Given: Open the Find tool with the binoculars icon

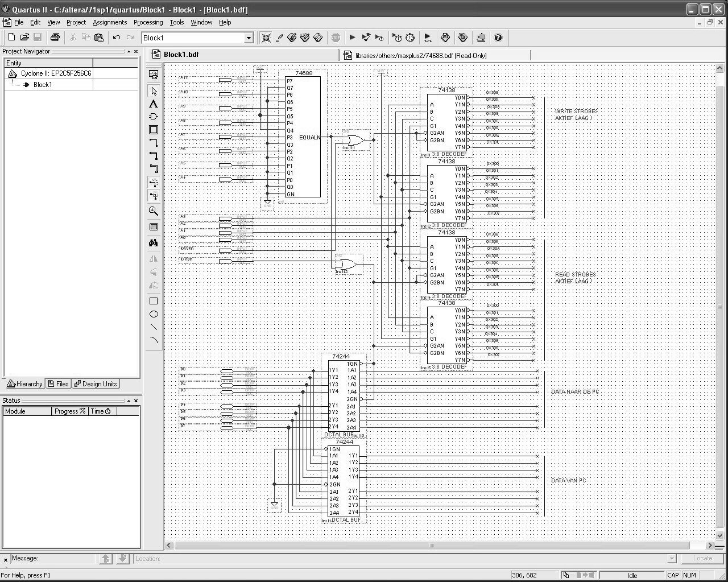Looking at the screenshot, I should click(x=154, y=242).
